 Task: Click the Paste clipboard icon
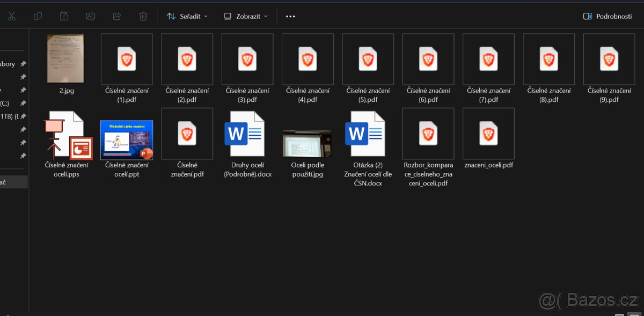64,16
